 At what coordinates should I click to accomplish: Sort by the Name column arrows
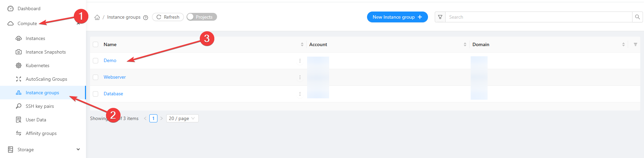pos(302,44)
